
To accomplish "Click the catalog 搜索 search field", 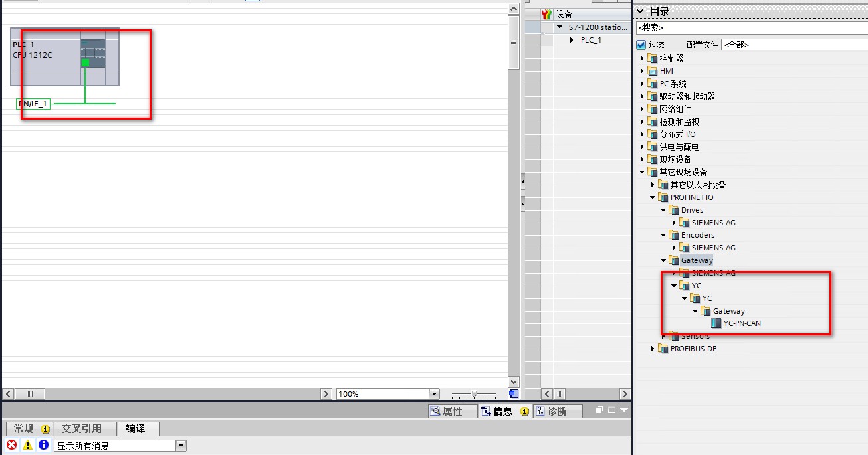I will pyautogui.click(x=750, y=28).
